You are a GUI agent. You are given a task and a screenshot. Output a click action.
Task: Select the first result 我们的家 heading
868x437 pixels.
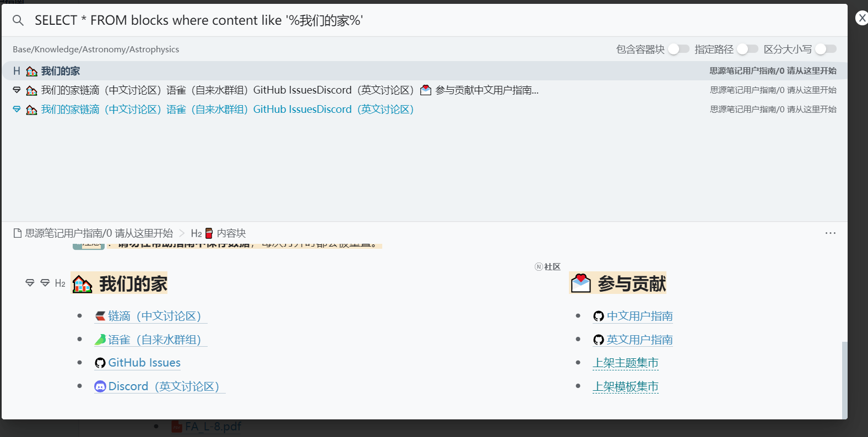[425, 71]
